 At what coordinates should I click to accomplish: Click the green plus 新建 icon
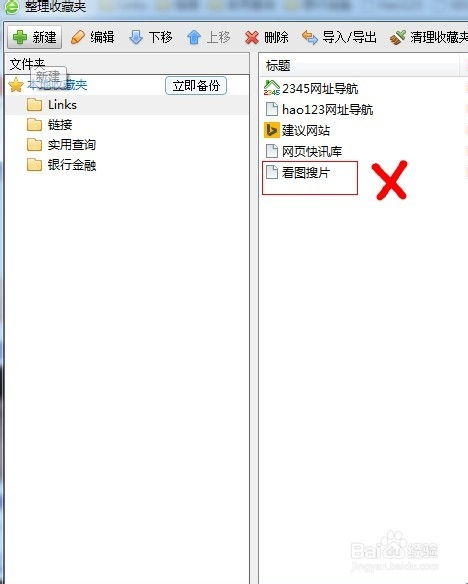click(x=20, y=37)
